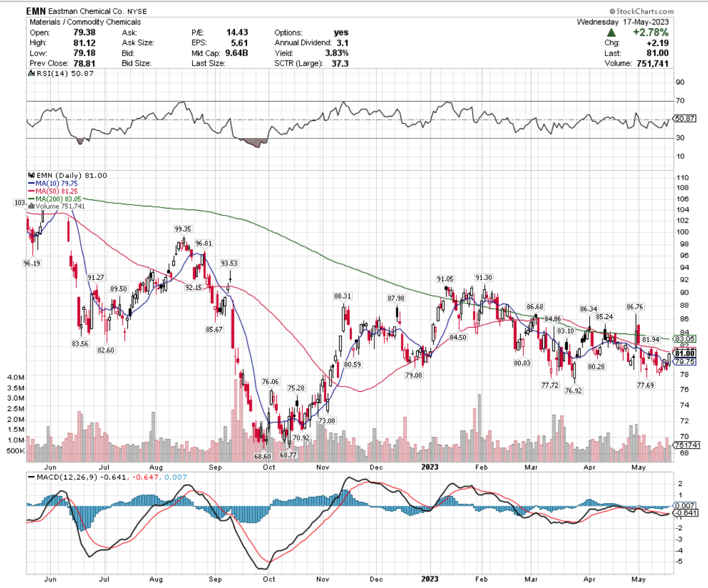Viewport: 708px width, 588px height.
Task: Click the 99.35 August peak label
Action: coord(183,229)
